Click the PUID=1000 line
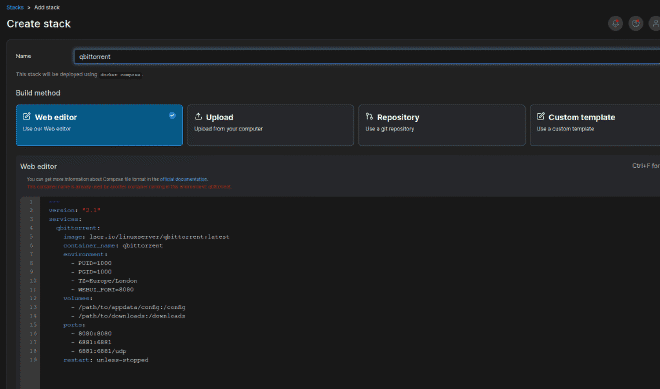This screenshot has width=660, height=389. pos(91,263)
